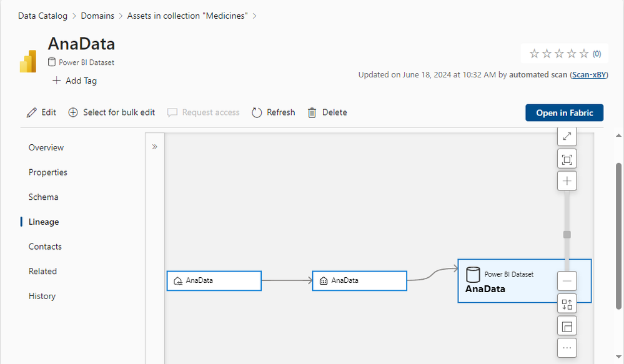Click the Data Catalog breadcrumb link

pyautogui.click(x=42, y=16)
